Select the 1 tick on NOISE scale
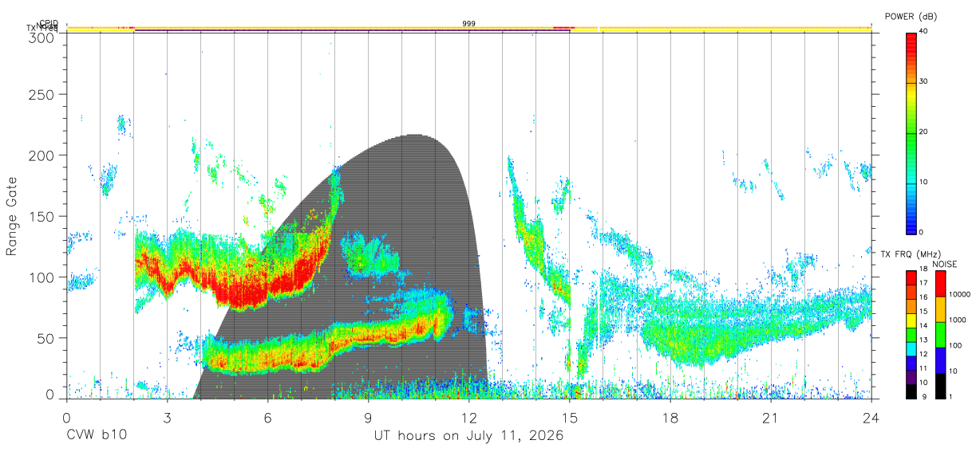The height and width of the screenshot is (452, 980). tap(950, 397)
